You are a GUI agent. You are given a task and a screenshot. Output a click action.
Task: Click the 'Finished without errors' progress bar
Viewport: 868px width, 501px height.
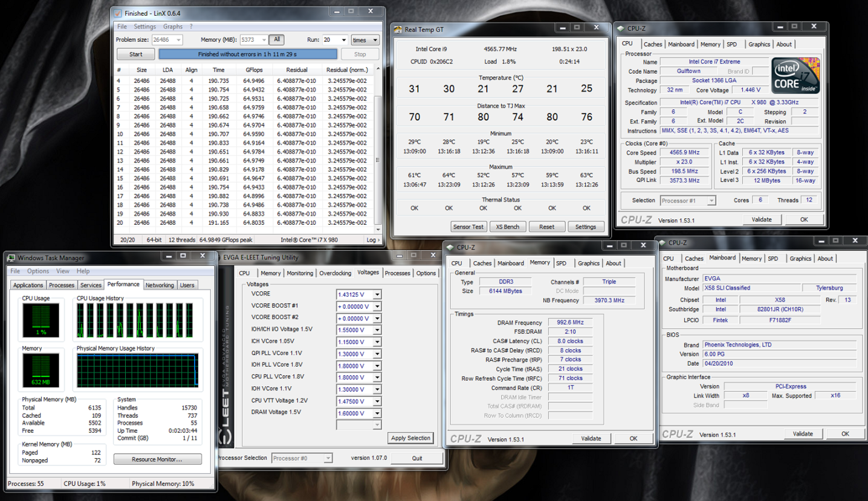pos(248,54)
